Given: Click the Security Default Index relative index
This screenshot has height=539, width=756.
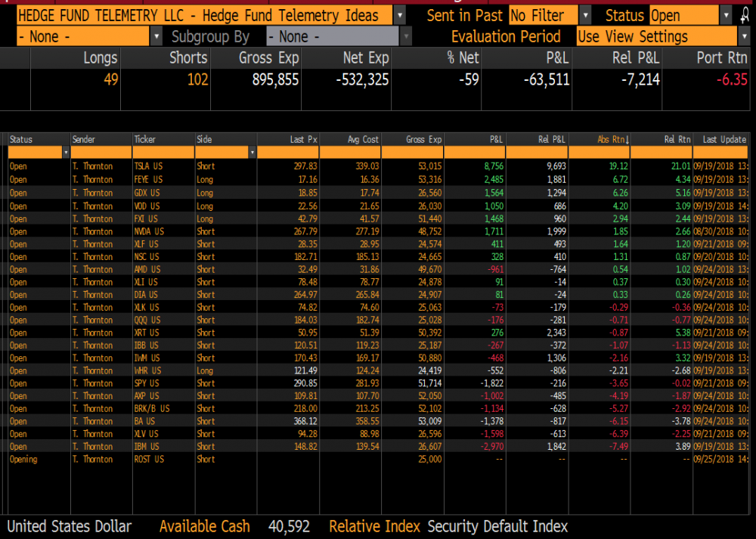Looking at the screenshot, I should [x=497, y=526].
